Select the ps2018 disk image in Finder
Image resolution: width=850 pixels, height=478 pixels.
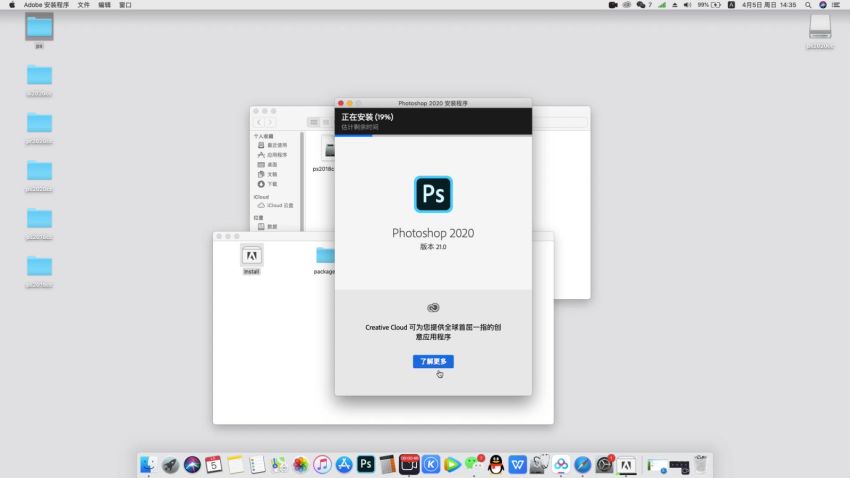pos(324,154)
